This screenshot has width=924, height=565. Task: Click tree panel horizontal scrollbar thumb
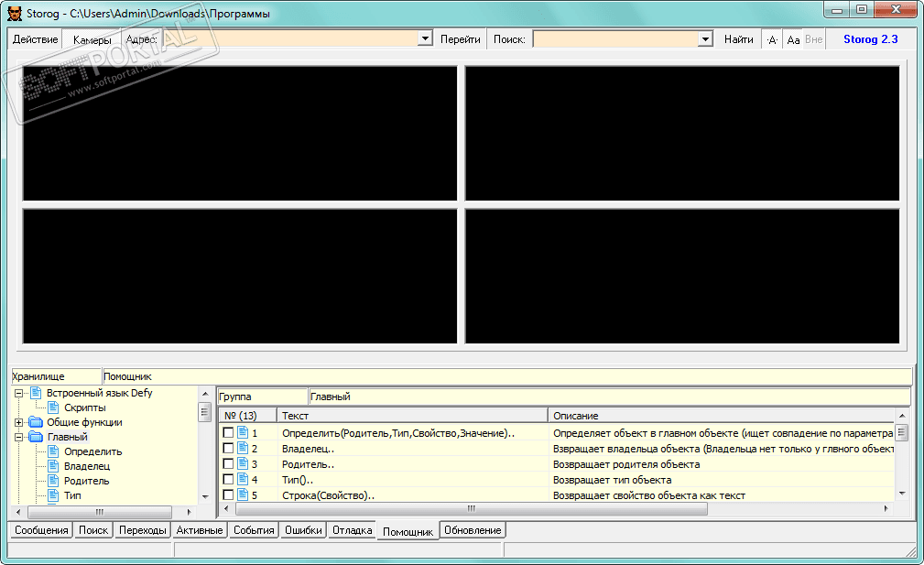tap(100, 512)
